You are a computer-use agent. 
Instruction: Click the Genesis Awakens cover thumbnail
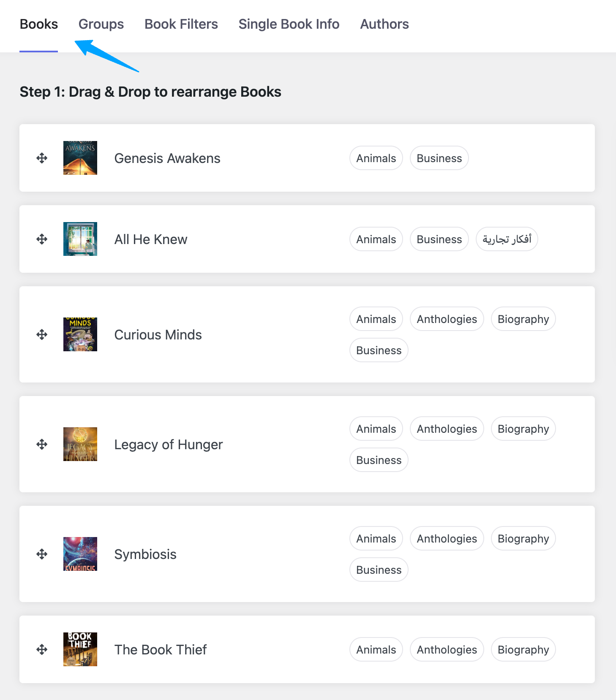pos(80,158)
